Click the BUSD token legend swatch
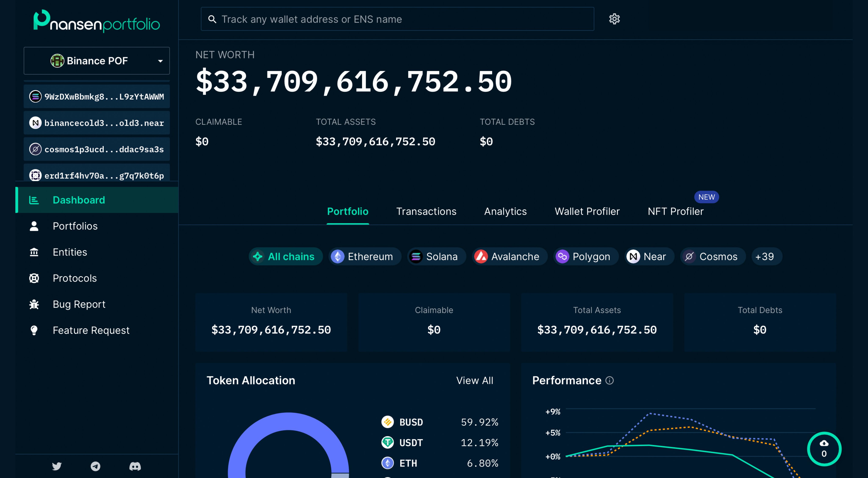868x478 pixels. pyautogui.click(x=388, y=422)
